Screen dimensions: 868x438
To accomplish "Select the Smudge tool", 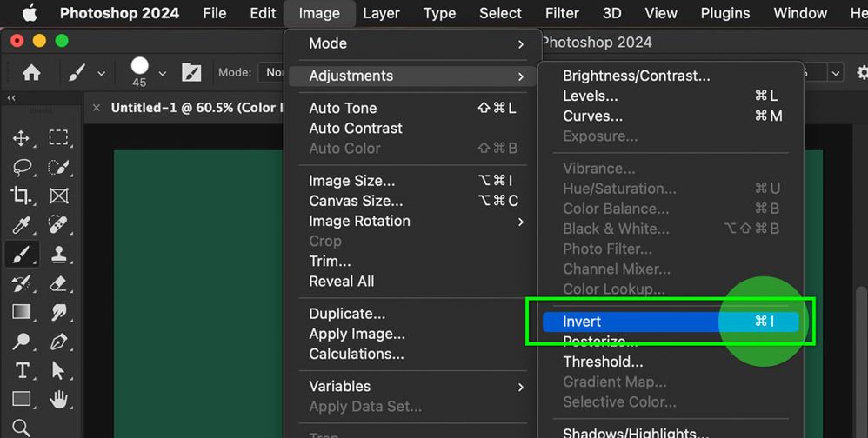I will pyautogui.click(x=58, y=313).
